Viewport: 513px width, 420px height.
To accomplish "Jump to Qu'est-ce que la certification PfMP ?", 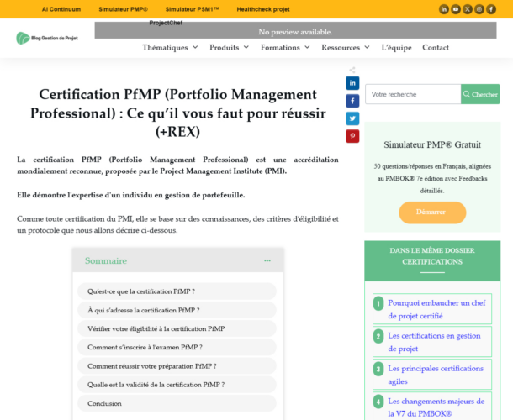I will (177, 291).
